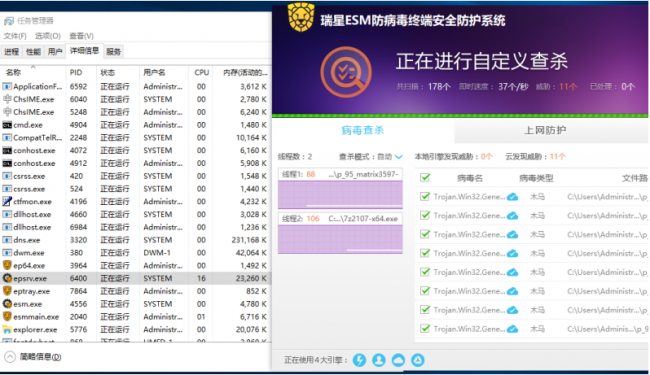Uncheck the sixth Trojan.Win32 threat checkbox
Image resolution: width=650 pixels, height=375 pixels.
point(425,291)
